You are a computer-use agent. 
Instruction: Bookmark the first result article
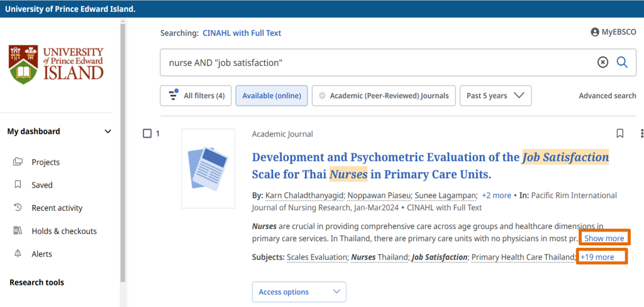pos(619,133)
